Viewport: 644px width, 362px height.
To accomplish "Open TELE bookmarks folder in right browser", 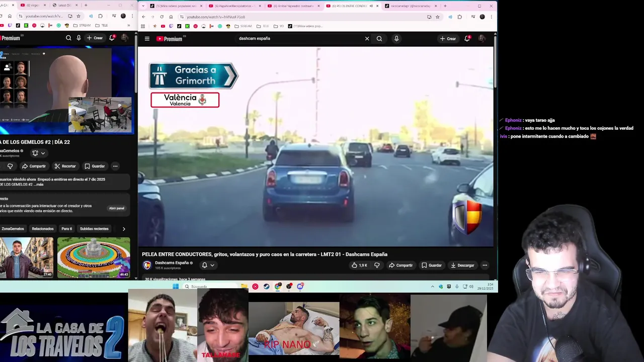I will click(x=263, y=26).
